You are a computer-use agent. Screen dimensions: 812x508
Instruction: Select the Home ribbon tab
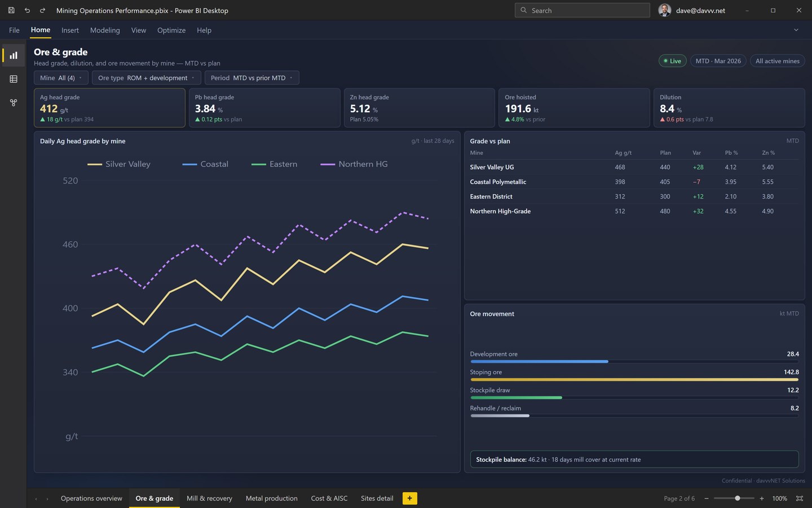point(41,30)
